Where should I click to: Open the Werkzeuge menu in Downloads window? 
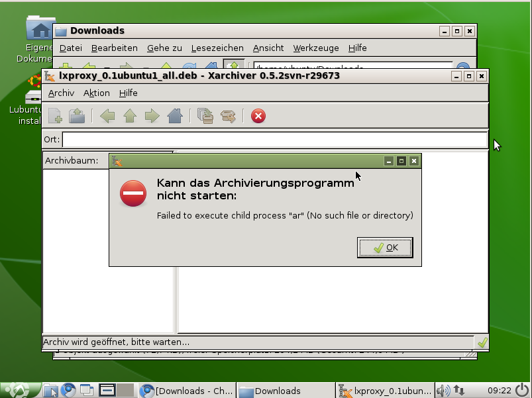click(316, 48)
